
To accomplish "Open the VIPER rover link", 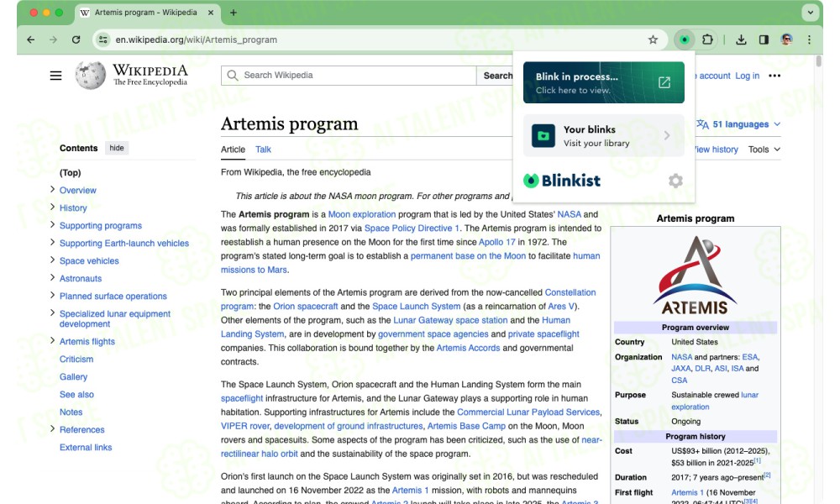I will [x=245, y=427].
